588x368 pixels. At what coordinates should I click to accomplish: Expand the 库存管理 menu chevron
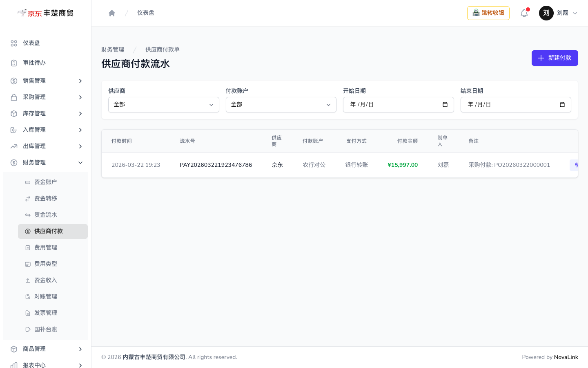[80, 114]
